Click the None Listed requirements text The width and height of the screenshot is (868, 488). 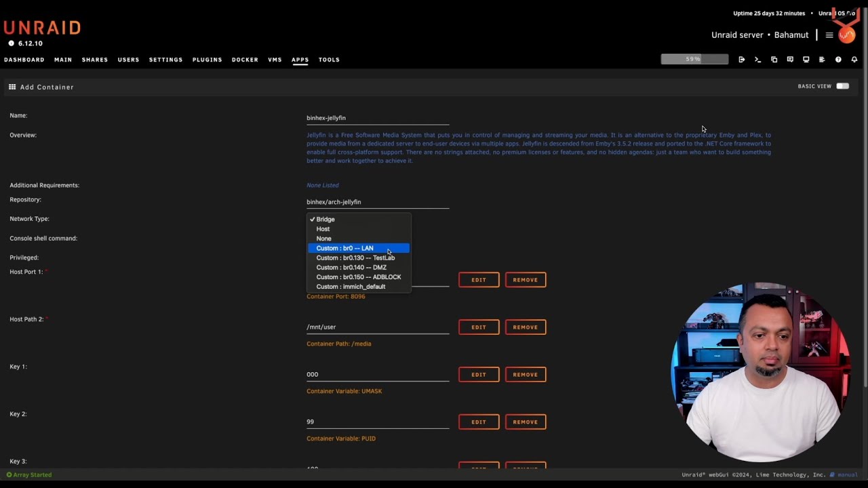coord(322,185)
